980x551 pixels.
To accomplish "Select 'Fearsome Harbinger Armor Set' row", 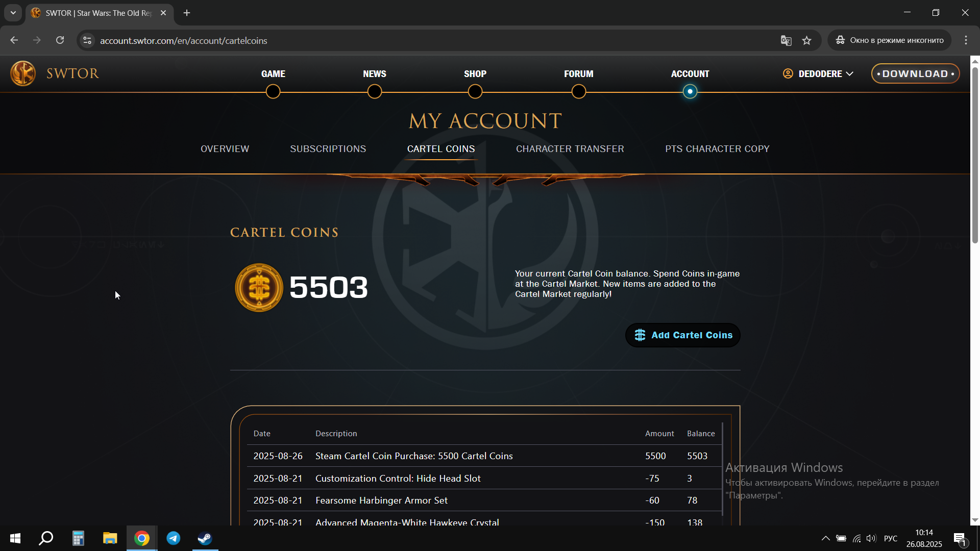I will coord(483,500).
